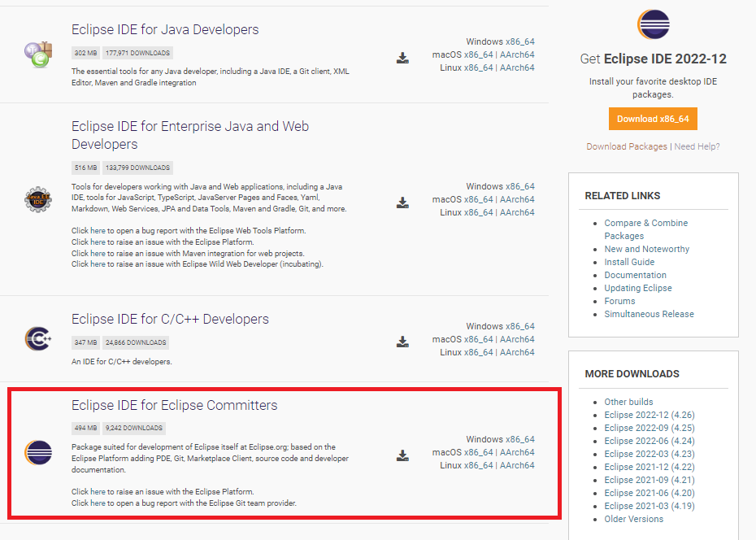Open Eclipse IDE for Enterprise Java and Web Developers
The width and height of the screenshot is (756, 540).
click(190, 135)
